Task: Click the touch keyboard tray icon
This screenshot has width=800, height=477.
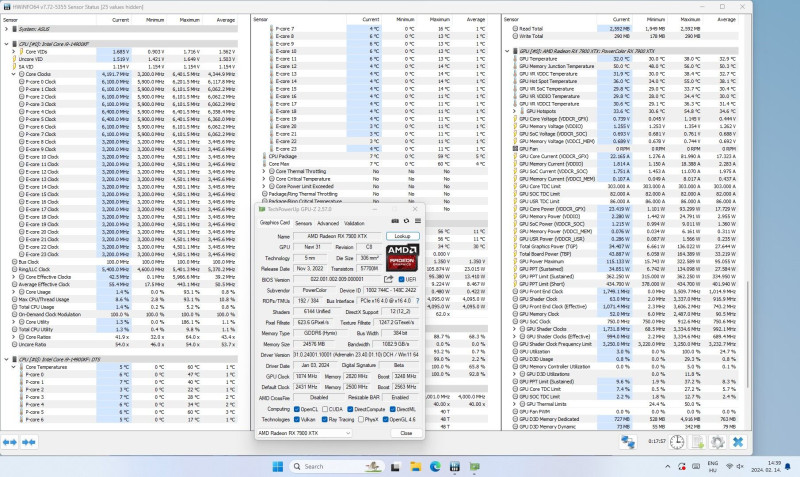Action: (696, 466)
